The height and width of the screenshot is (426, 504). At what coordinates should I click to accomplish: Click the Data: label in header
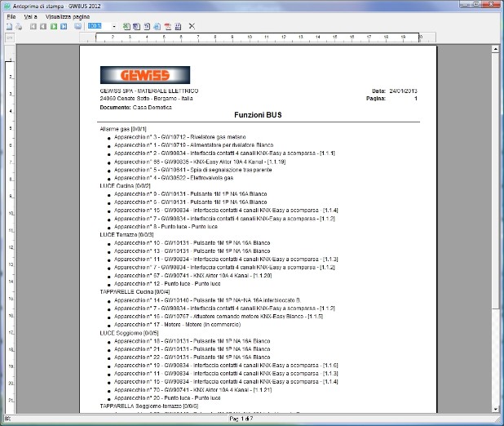coord(378,91)
